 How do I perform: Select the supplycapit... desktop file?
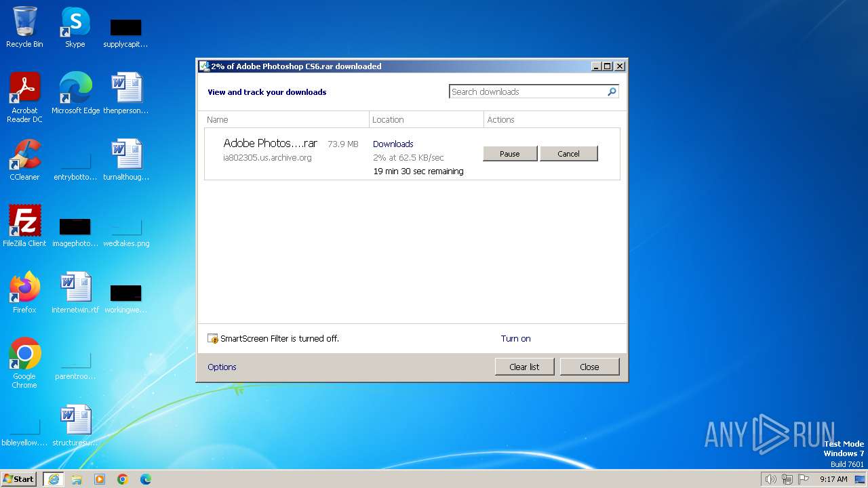[x=125, y=31]
